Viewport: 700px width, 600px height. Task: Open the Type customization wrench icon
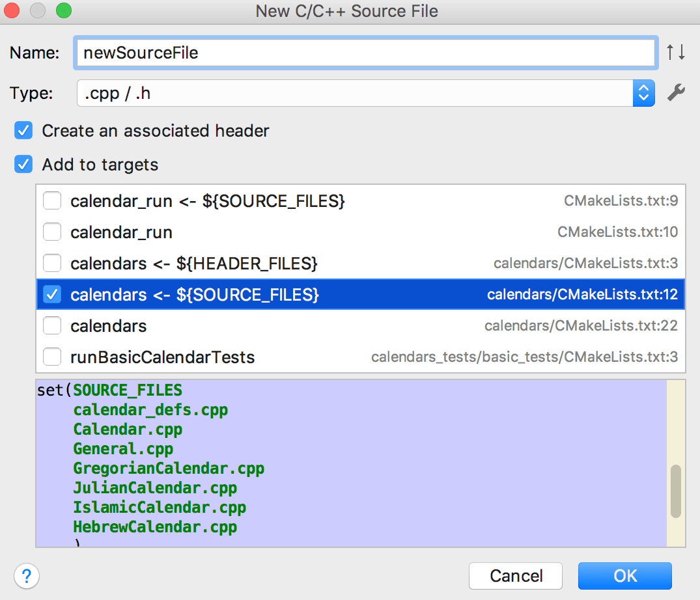(x=677, y=92)
